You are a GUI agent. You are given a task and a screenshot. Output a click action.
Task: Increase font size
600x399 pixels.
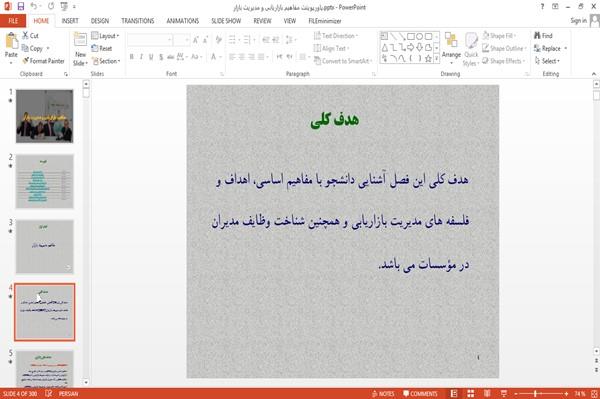click(196, 40)
